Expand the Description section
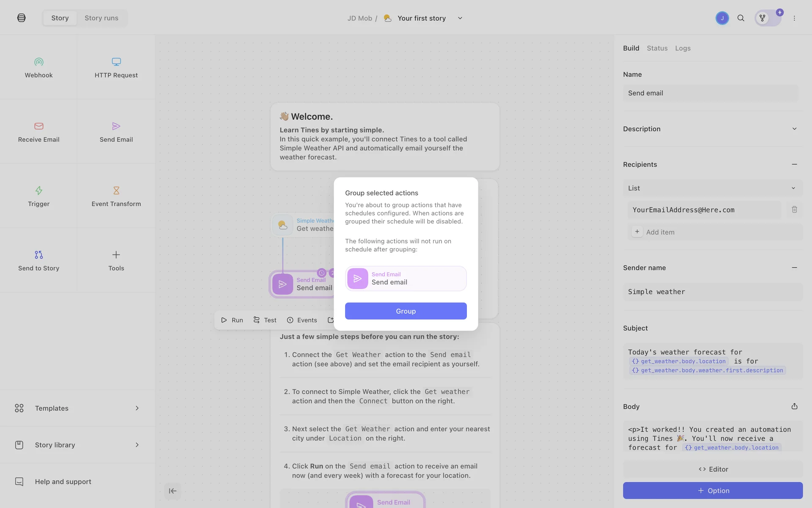This screenshot has height=508, width=812. point(794,129)
